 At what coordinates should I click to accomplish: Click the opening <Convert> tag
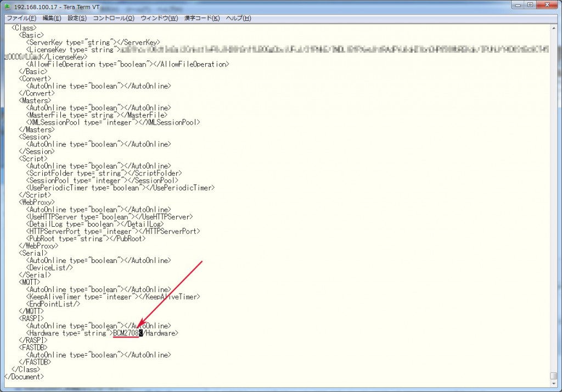[x=35, y=79]
